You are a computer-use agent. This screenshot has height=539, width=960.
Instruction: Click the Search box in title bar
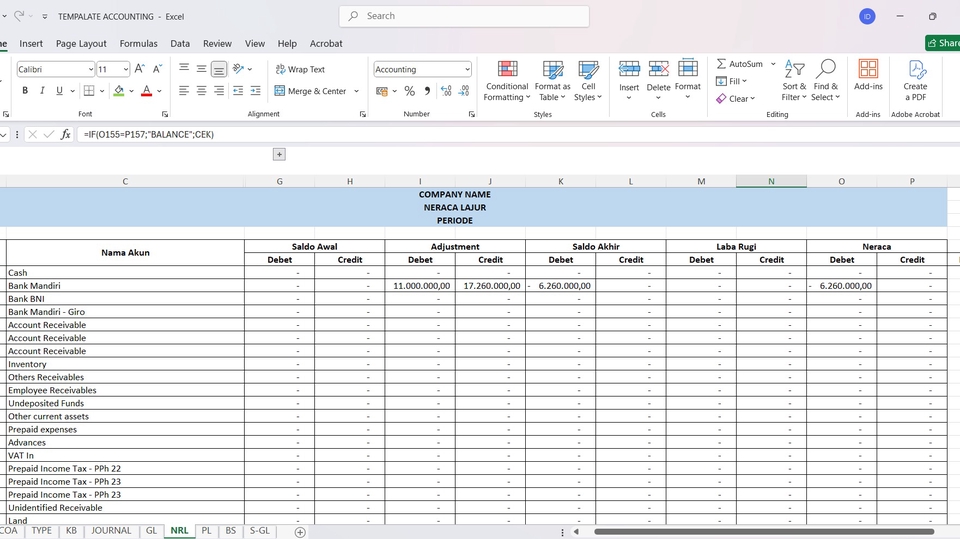464,16
